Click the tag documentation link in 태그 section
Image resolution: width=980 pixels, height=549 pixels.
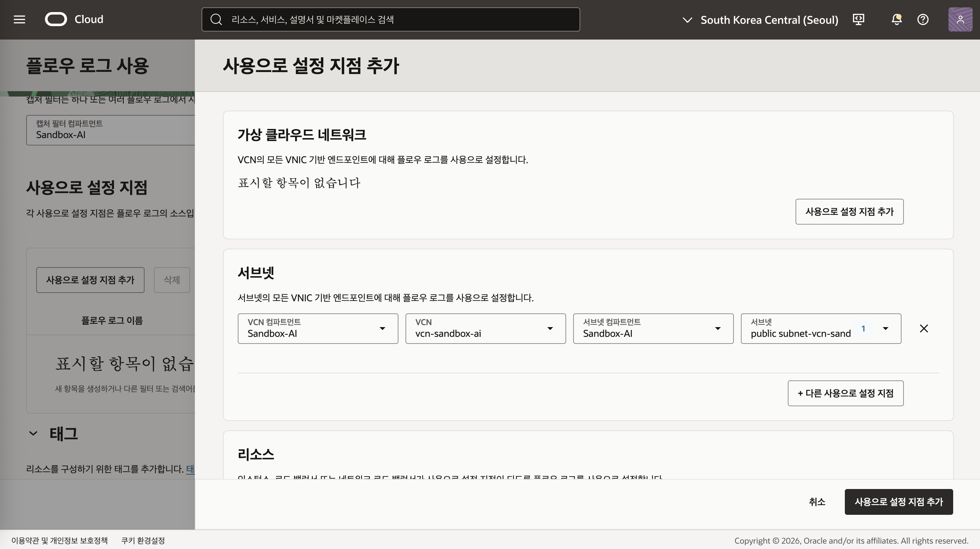pos(190,469)
